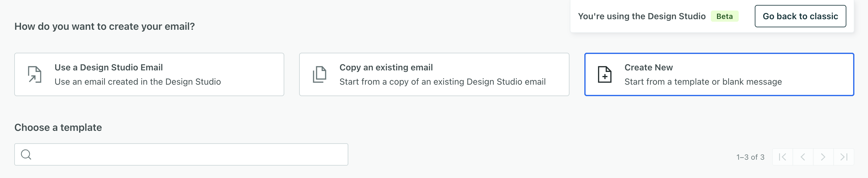Viewport: 868px width, 178px height.
Task: Go to next page of templates
Action: pos(823,157)
